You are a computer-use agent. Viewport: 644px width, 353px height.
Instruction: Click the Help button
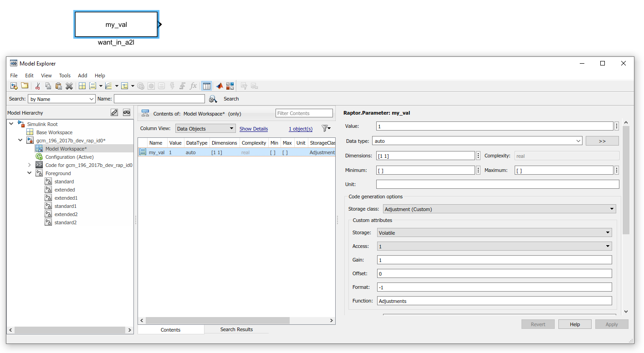click(x=575, y=324)
